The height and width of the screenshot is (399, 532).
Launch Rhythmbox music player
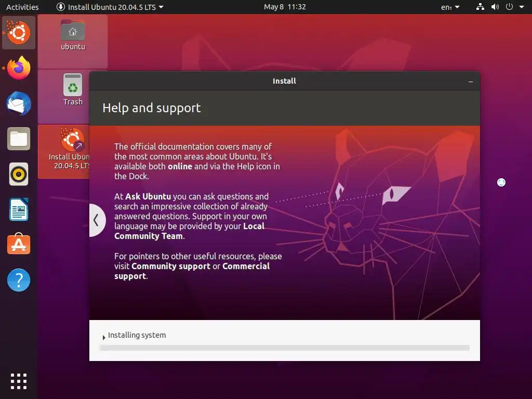pyautogui.click(x=19, y=174)
